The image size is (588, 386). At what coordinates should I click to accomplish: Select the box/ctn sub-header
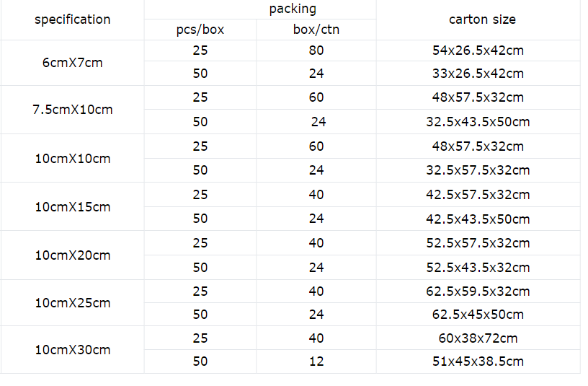click(x=316, y=30)
